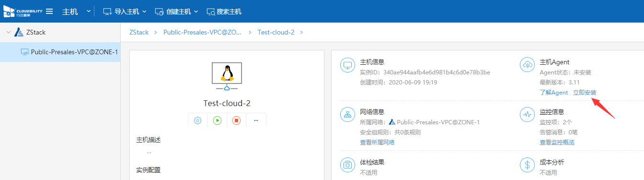Collapse the ZStack tree node
Image resolution: width=644 pixels, height=180 pixels.
click(x=8, y=32)
